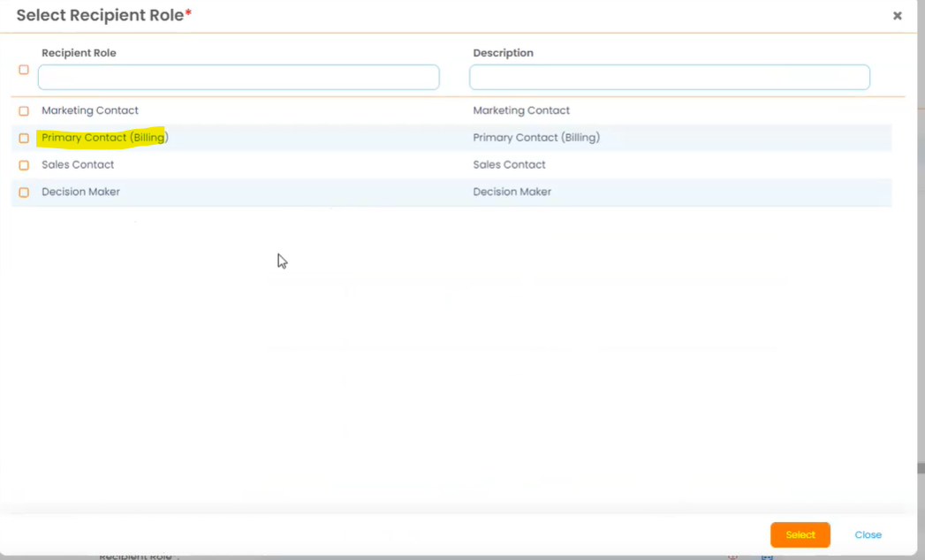Click the Recipient Role filter input
This screenshot has width=925, height=560.
point(239,78)
